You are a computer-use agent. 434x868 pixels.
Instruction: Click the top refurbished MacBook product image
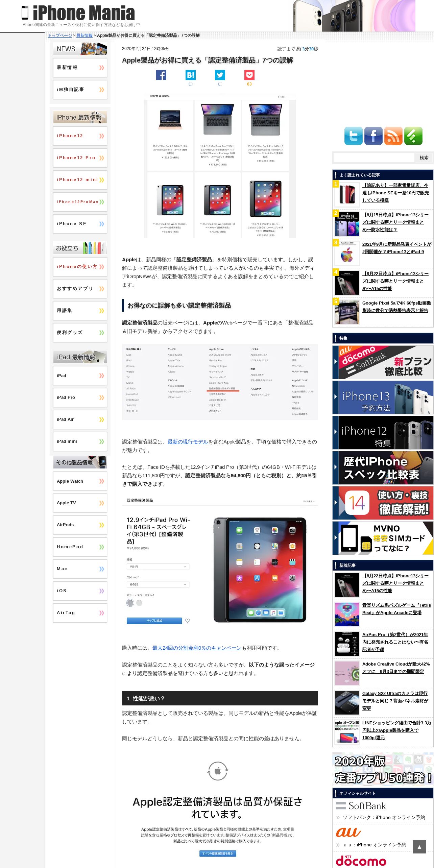point(220,166)
